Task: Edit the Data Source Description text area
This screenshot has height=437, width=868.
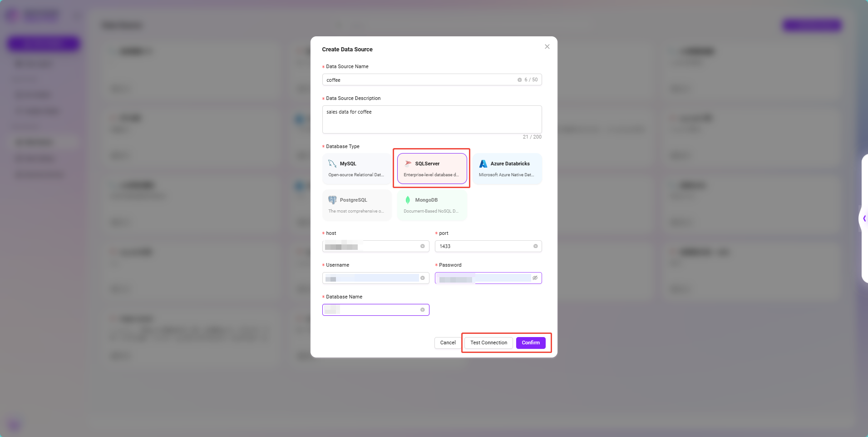Action: pyautogui.click(x=431, y=119)
